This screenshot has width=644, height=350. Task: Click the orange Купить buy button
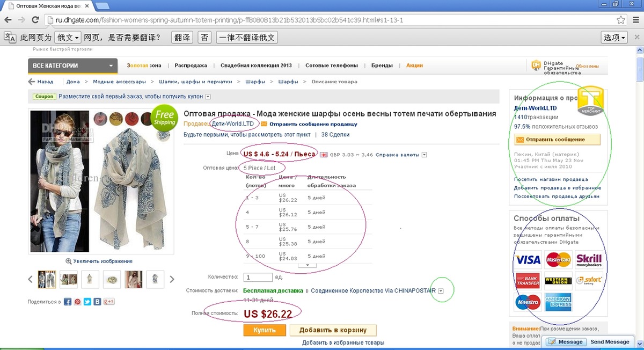tap(265, 330)
